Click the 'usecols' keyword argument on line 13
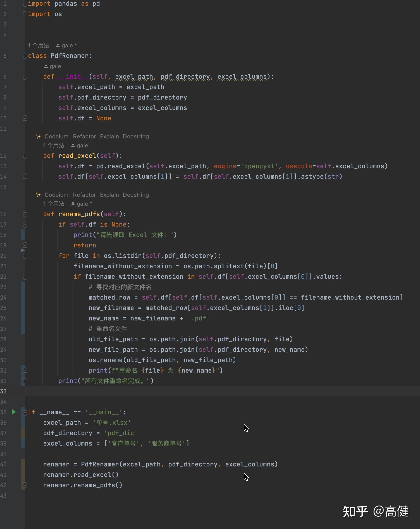 click(299, 166)
